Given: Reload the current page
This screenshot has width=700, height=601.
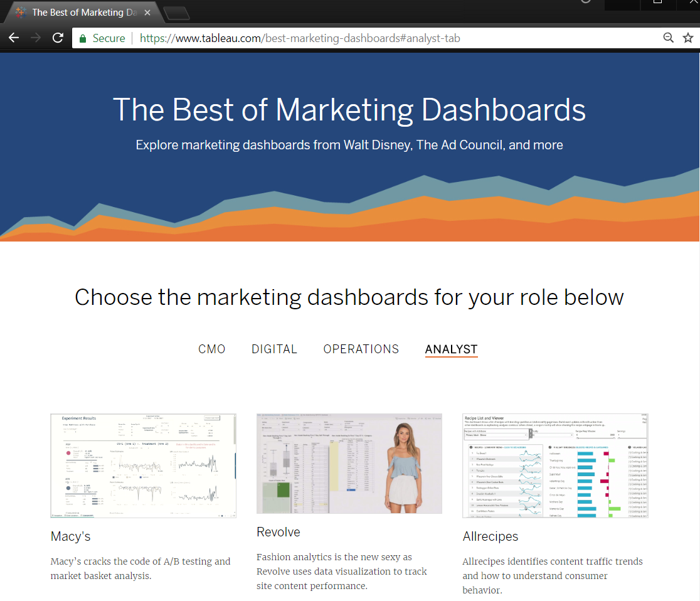Looking at the screenshot, I should click(x=58, y=38).
